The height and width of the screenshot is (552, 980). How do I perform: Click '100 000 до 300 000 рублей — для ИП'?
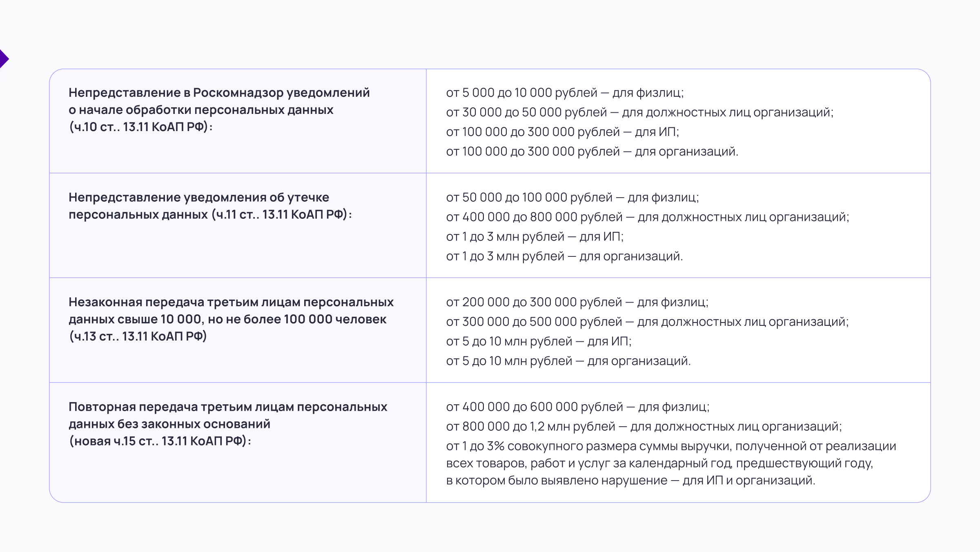pos(562,132)
